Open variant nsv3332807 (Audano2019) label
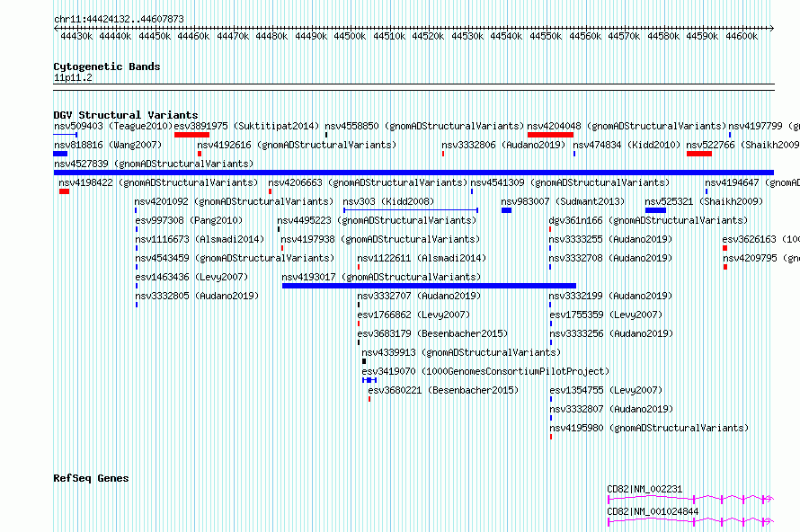 click(611, 409)
